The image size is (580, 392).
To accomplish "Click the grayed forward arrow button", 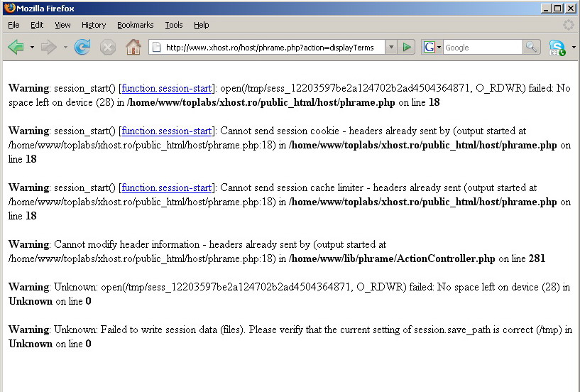I will tap(48, 48).
